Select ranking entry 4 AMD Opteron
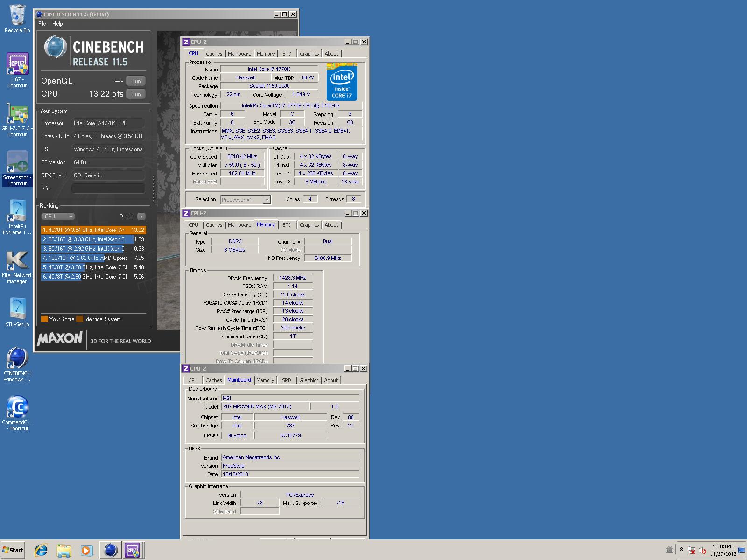 [x=93, y=258]
